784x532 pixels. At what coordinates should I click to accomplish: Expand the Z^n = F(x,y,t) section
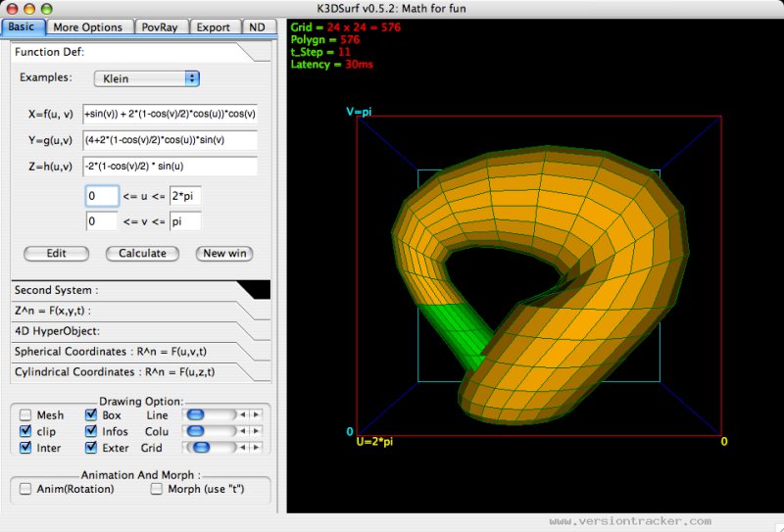[140, 311]
